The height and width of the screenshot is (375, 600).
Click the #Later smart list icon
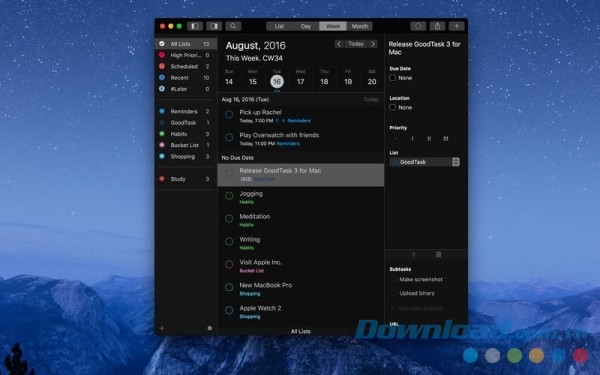[x=162, y=89]
